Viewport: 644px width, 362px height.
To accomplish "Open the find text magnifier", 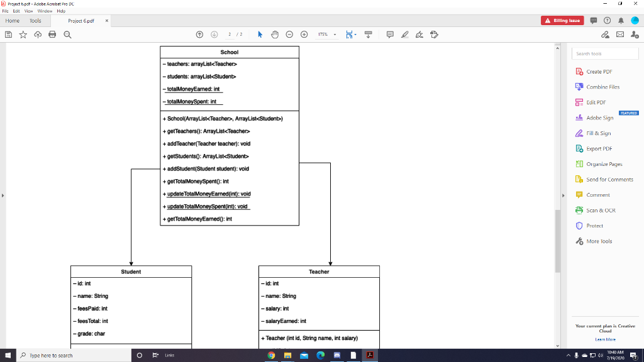I will [x=67, y=35].
